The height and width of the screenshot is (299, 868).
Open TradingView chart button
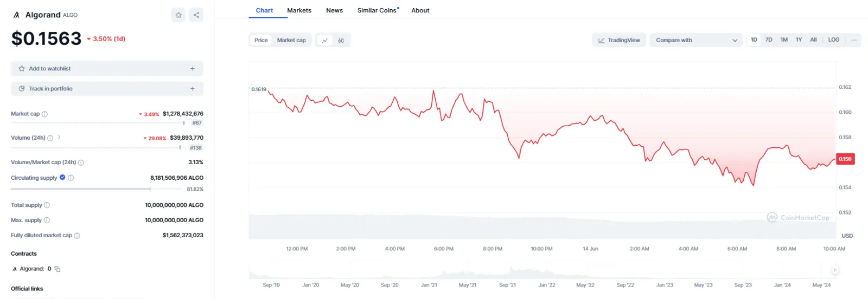click(x=618, y=40)
